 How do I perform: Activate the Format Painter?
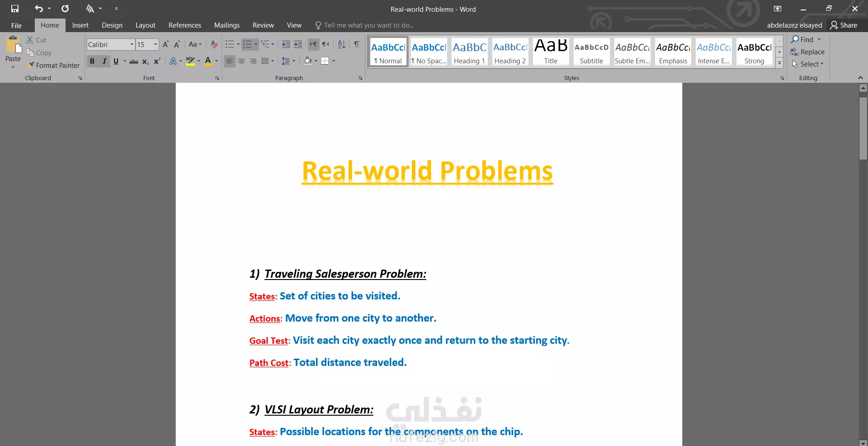click(x=53, y=65)
